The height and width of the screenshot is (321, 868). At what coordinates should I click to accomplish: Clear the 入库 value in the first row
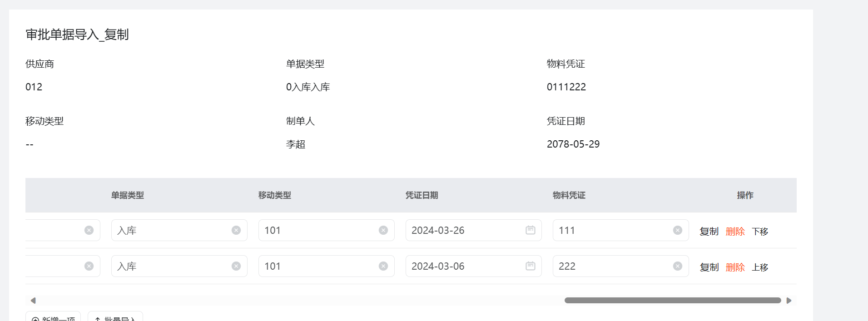pyautogui.click(x=236, y=230)
